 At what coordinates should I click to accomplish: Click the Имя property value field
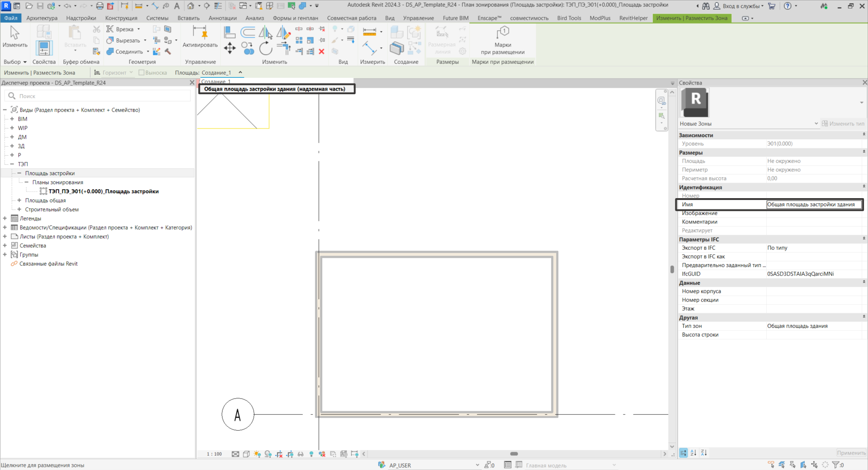tap(813, 204)
